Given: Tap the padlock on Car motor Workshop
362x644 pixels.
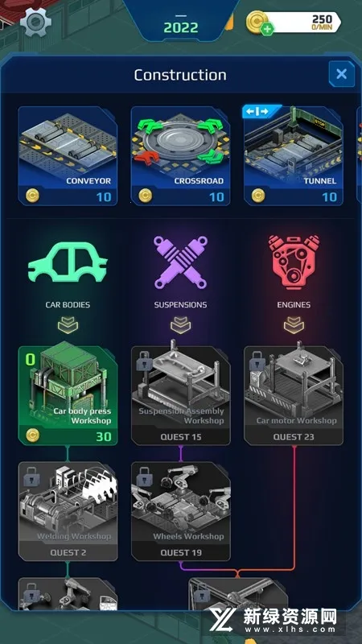Looking at the screenshot, I should pyautogui.click(x=258, y=361).
